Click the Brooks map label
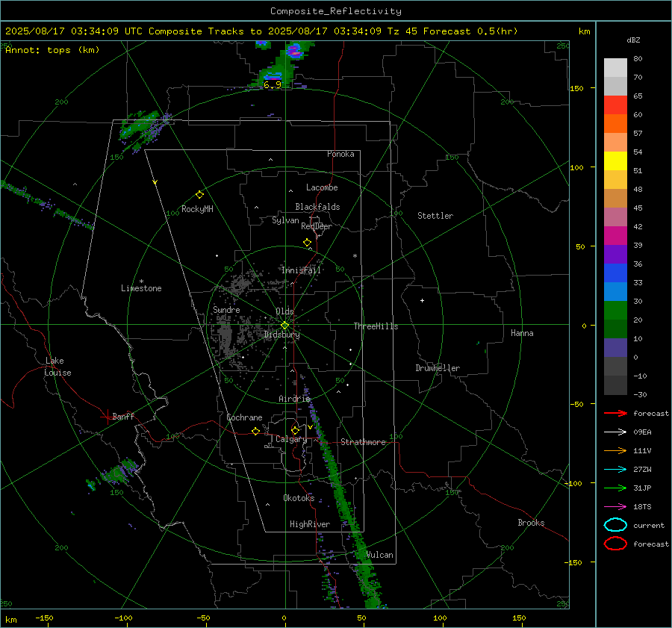Screen dimensions: 672x628 click(x=531, y=523)
